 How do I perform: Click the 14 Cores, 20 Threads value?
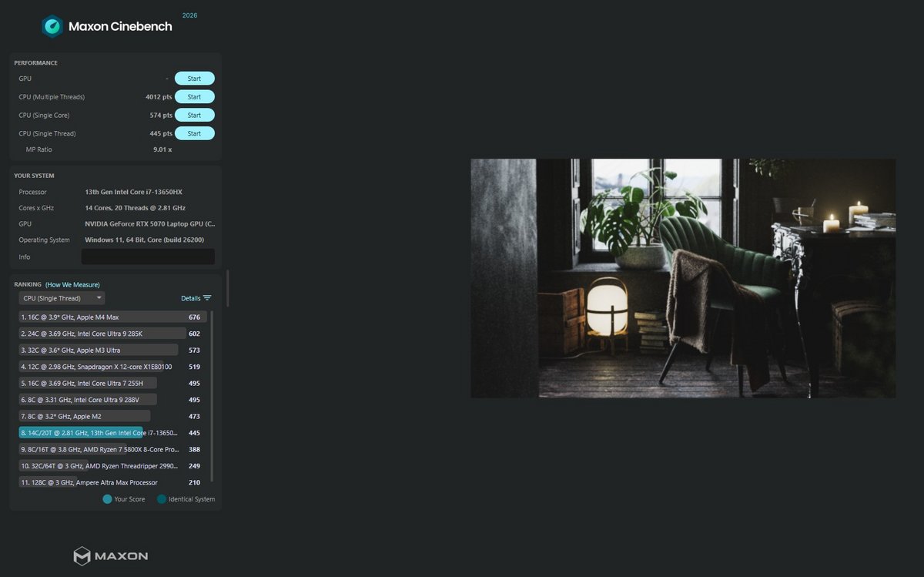[x=135, y=208]
